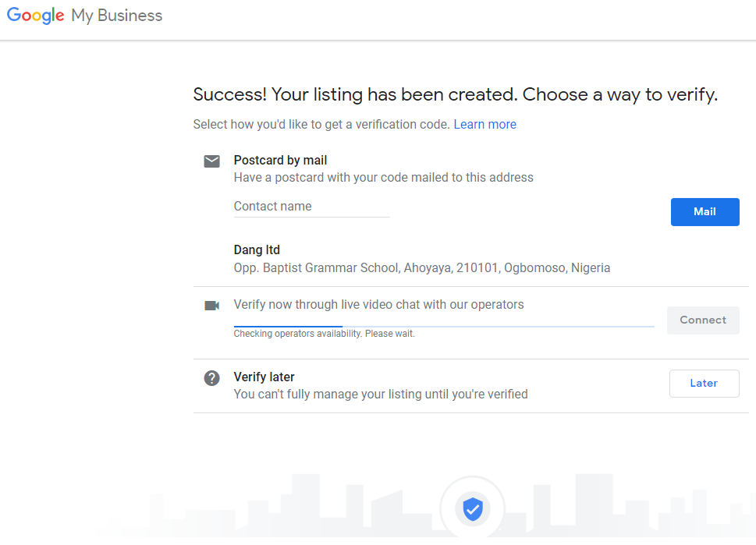Focus the Contact name input field
Image resolution: width=756 pixels, height=545 pixels.
(311, 207)
